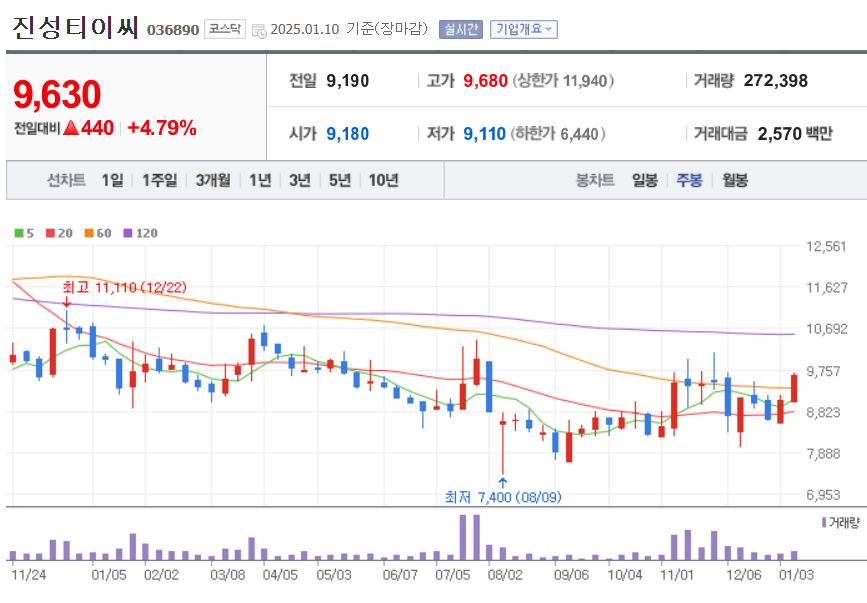Click the 01/03 date label on axis

(x=796, y=575)
